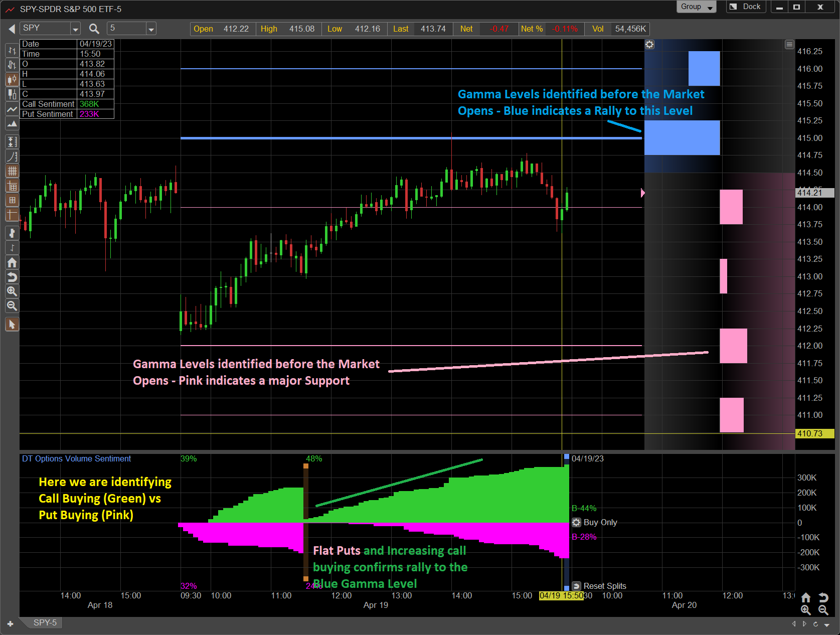840x635 pixels.
Task: Click the home icon below the price axis
Action: point(806,597)
